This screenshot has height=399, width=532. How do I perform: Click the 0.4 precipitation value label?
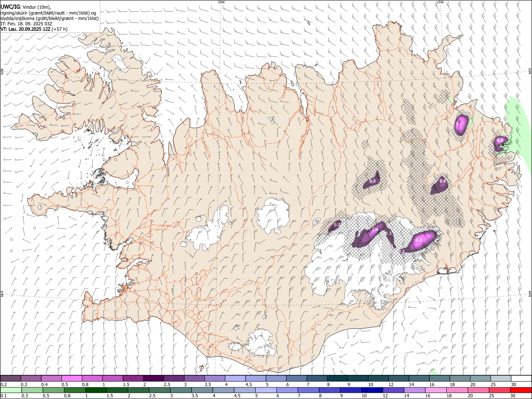[443, 181]
